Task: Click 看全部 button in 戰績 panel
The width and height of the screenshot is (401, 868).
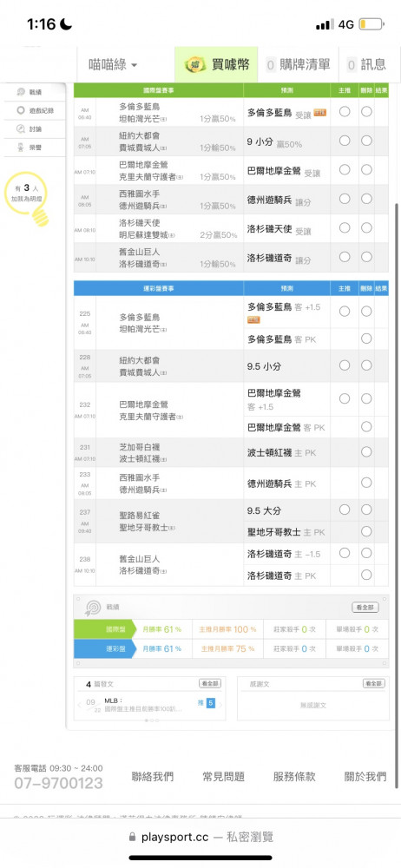Action: 365,608
